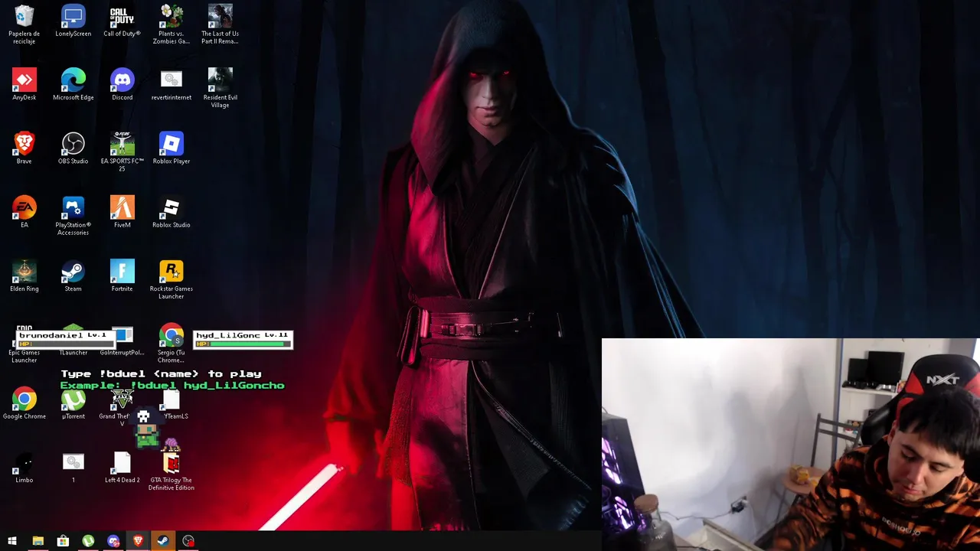Image resolution: width=980 pixels, height=551 pixels.
Task: Open Rockstar Games Launcher desktop shortcut
Action: [171, 279]
